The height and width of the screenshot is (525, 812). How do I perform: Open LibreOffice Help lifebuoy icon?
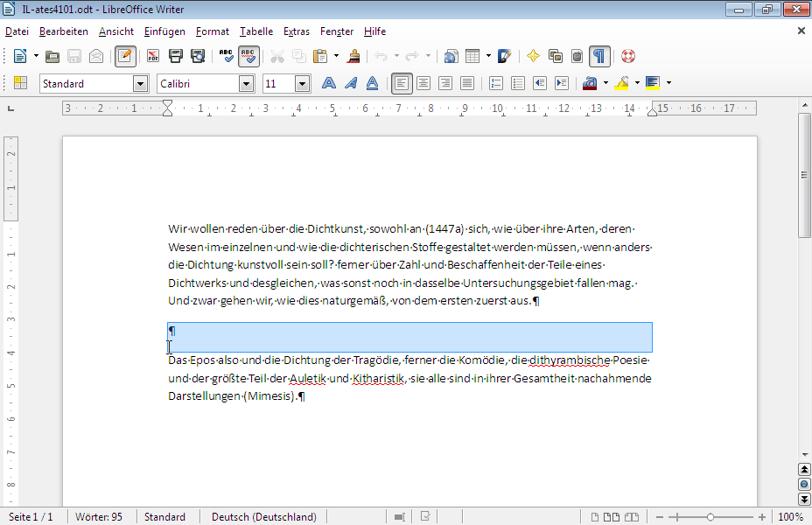[x=628, y=56]
